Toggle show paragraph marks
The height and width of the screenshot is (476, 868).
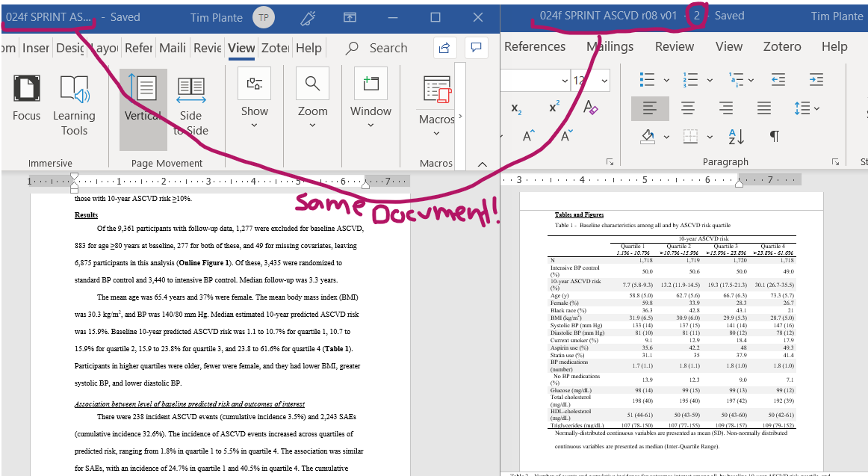click(x=775, y=136)
